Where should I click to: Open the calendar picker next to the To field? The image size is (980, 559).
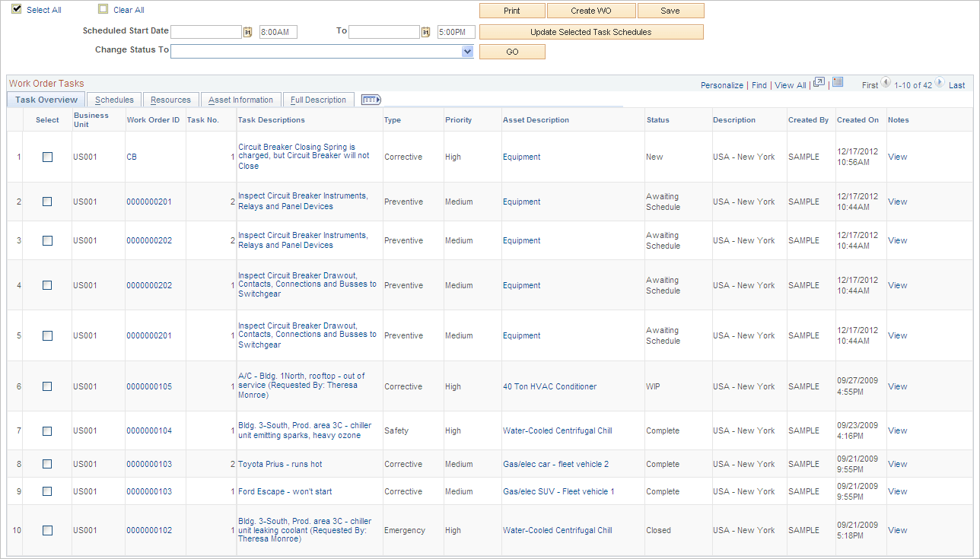tap(425, 32)
